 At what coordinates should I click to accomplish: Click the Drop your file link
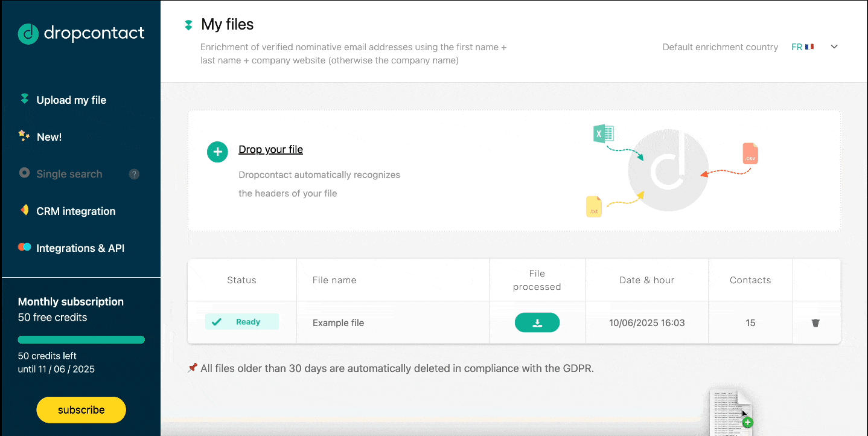(x=270, y=150)
